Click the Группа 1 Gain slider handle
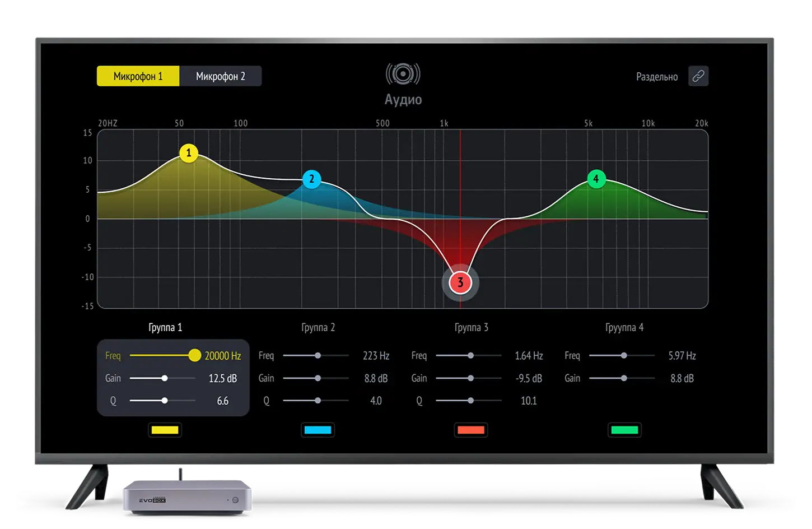This screenshot has width=812, height=529. pyautogui.click(x=165, y=378)
